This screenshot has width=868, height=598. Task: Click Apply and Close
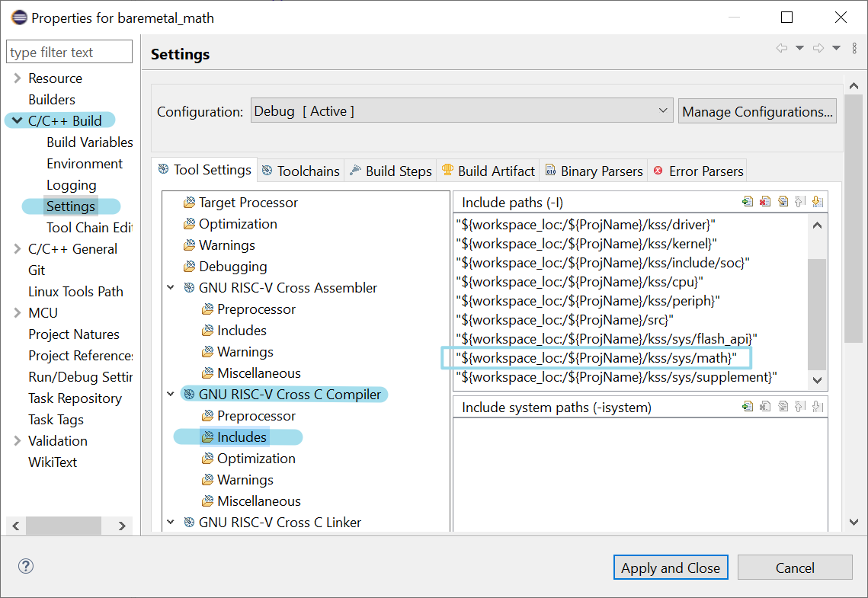click(671, 568)
